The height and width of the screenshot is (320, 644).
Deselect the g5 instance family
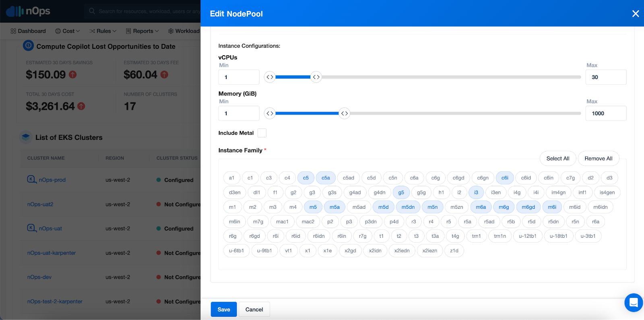(x=401, y=192)
